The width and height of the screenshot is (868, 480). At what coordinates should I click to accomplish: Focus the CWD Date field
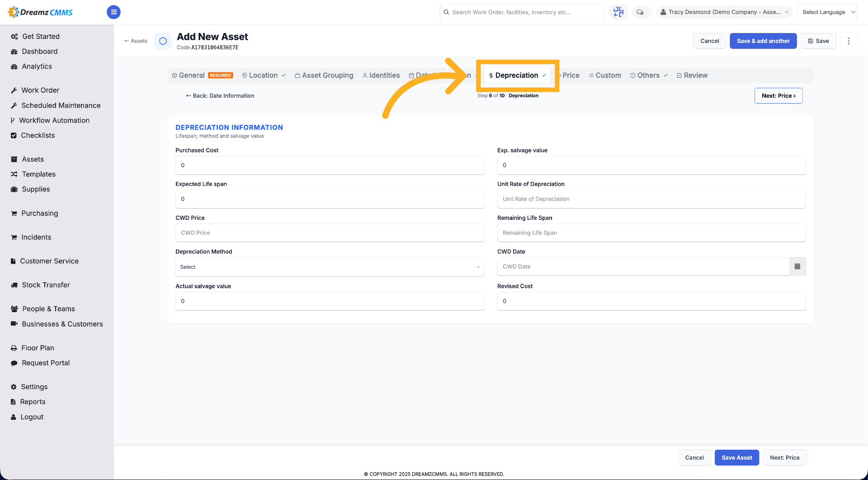click(643, 267)
